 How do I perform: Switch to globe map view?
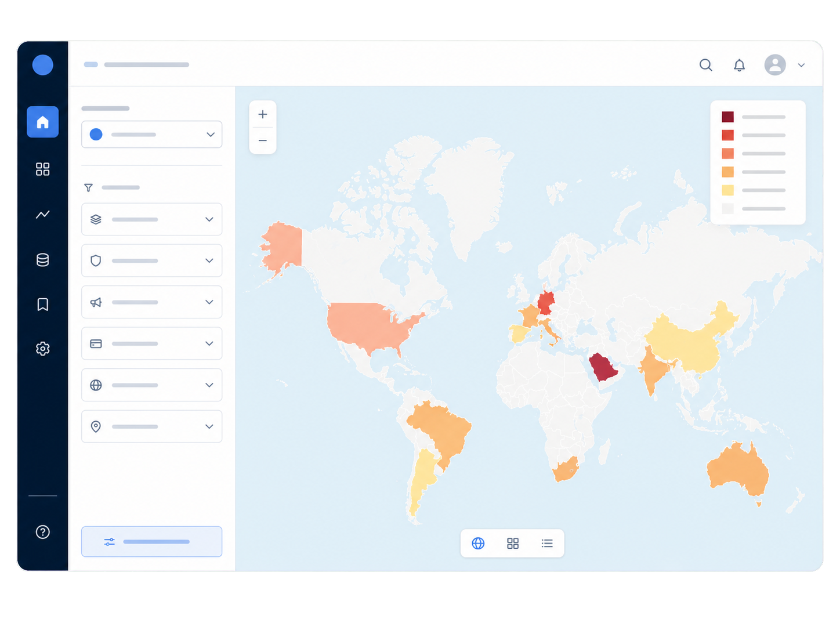pos(478,544)
